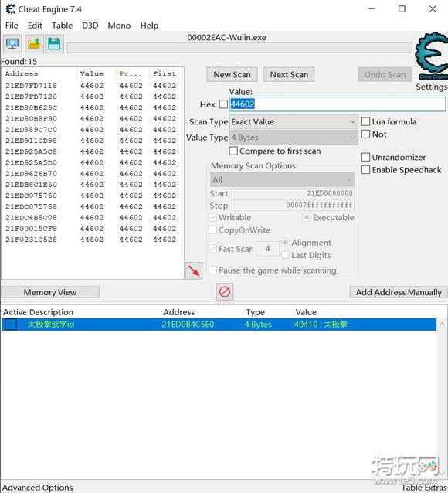Toggle the Hex checkbox
The width and height of the screenshot is (448, 493).
pyautogui.click(x=223, y=104)
